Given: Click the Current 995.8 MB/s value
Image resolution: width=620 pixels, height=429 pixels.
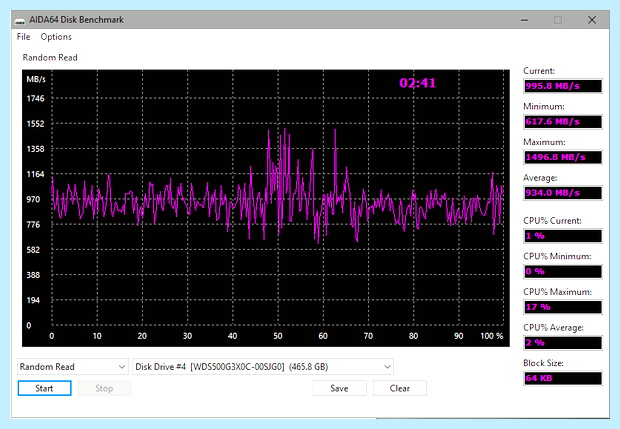Looking at the screenshot, I should (563, 86).
